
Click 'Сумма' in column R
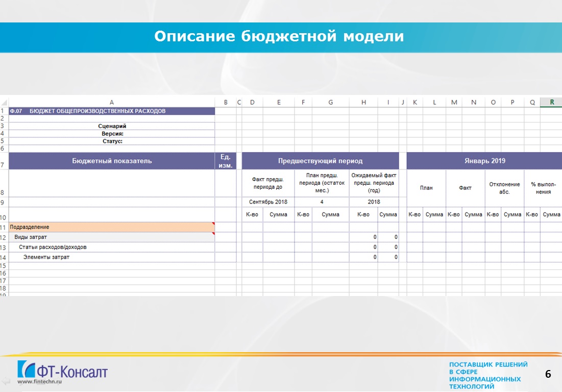click(551, 214)
